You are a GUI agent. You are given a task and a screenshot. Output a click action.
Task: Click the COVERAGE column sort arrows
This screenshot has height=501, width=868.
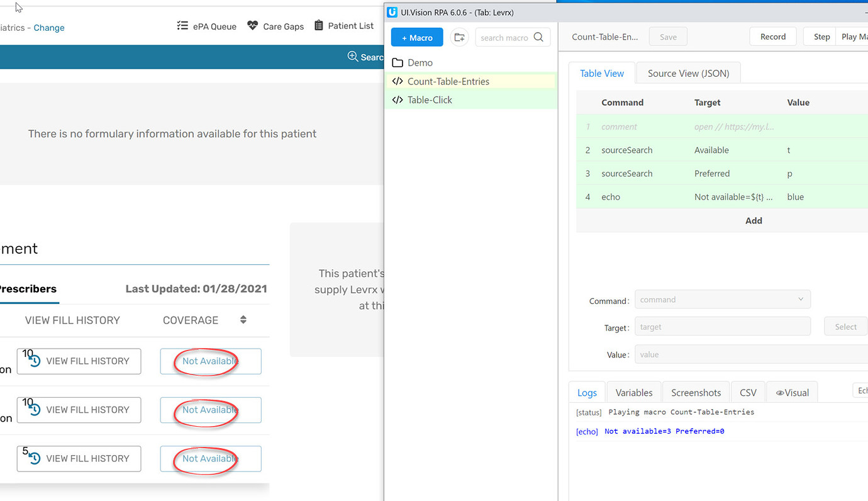(243, 320)
